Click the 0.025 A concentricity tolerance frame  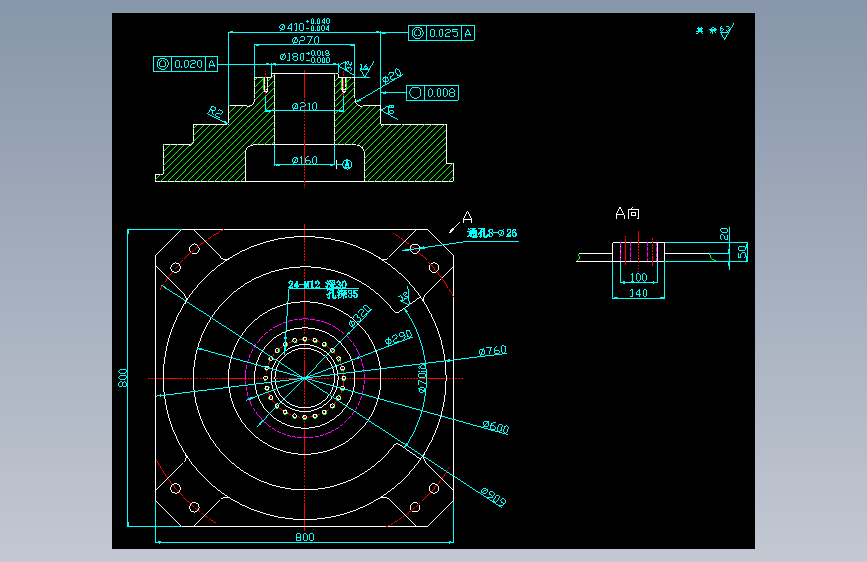tap(441, 33)
